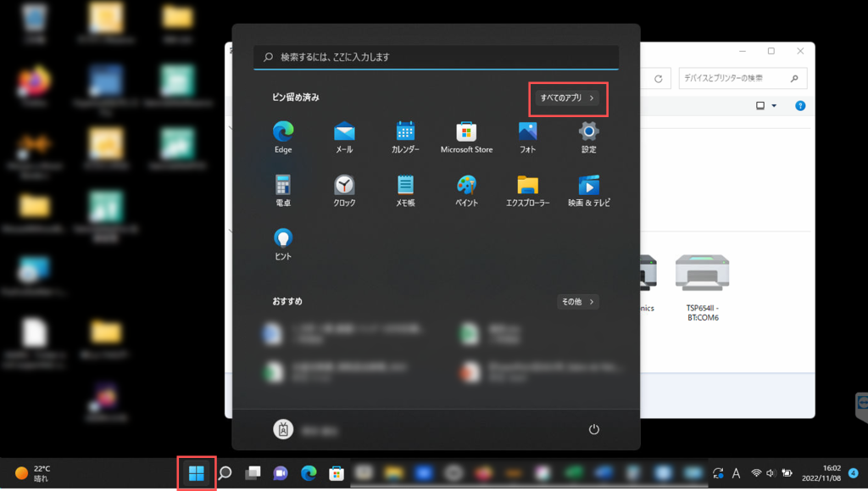Open the notification count badge
This screenshot has height=491, width=868.
point(853,473)
